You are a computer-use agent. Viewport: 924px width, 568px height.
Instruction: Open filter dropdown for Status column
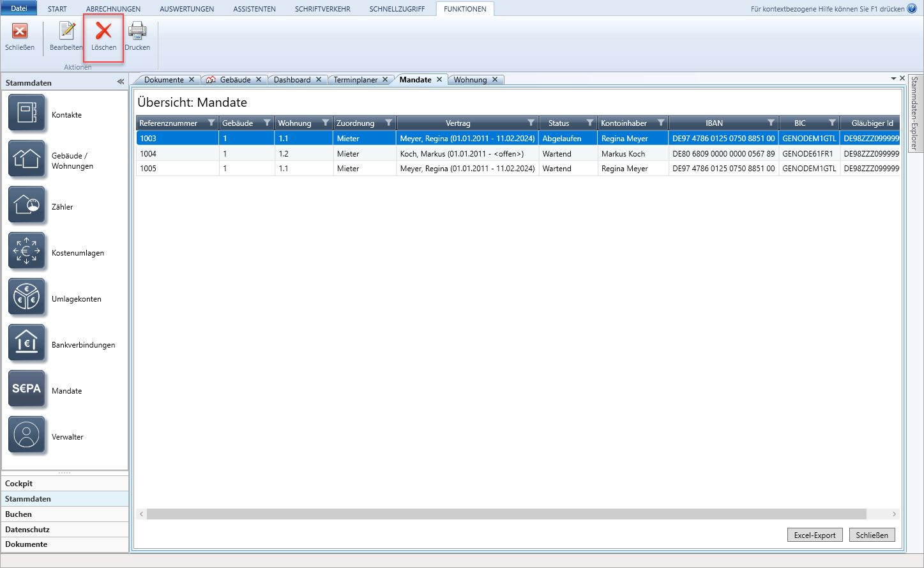point(590,123)
